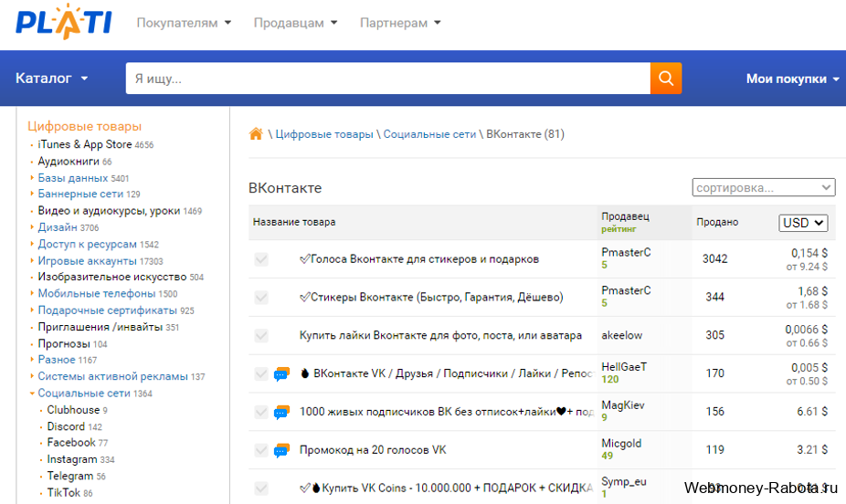Collapse Социальные сети category arrow

coord(32,394)
